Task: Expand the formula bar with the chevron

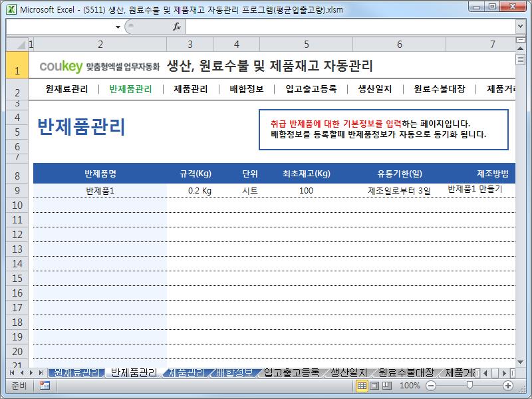Action: pyautogui.click(x=520, y=26)
